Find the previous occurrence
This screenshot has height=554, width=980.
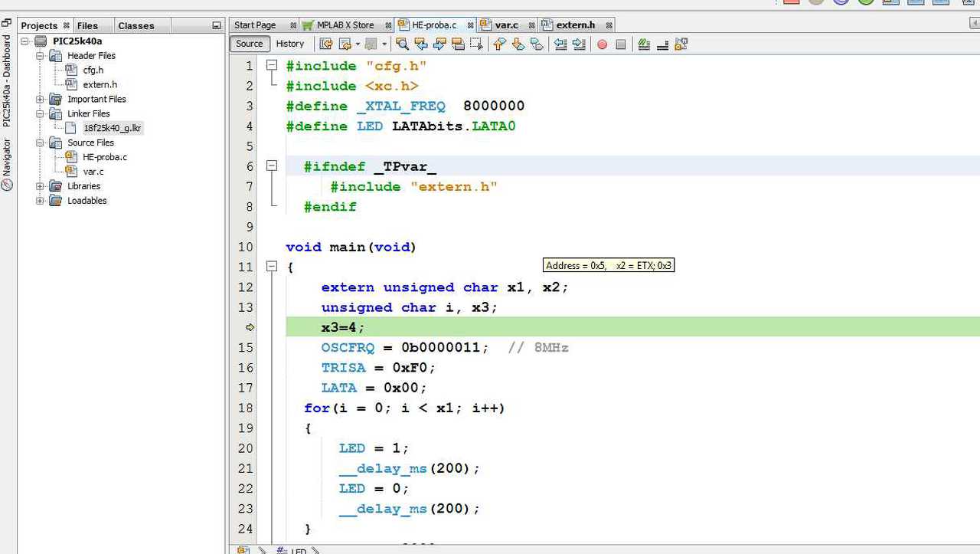(x=420, y=44)
